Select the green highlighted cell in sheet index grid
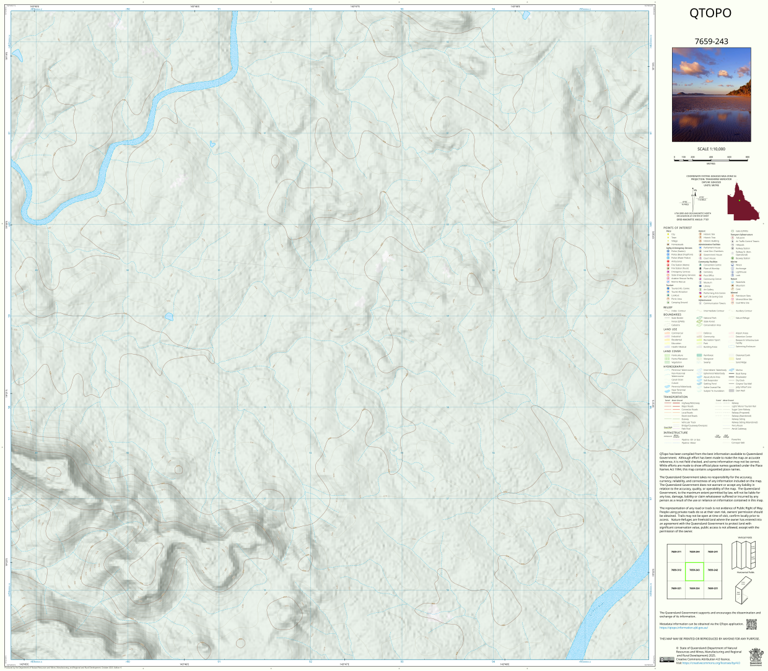Screen dimensions: 768x671 694,571
